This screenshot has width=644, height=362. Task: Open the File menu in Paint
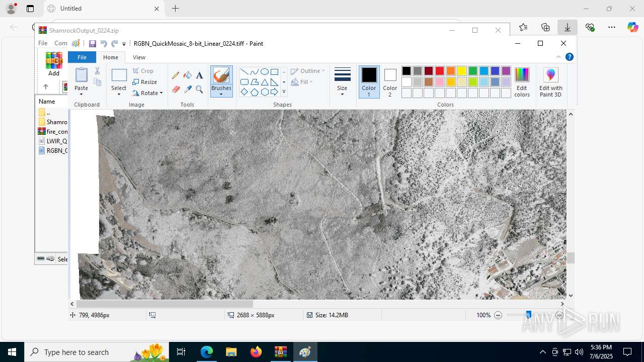pos(82,57)
